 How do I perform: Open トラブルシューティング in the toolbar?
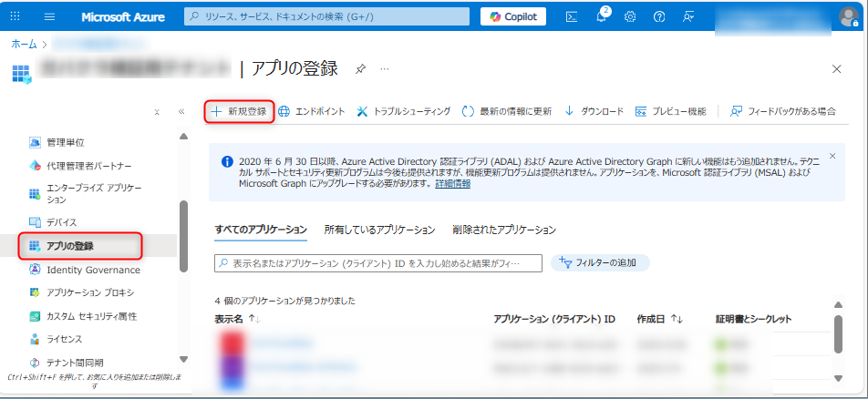click(404, 111)
